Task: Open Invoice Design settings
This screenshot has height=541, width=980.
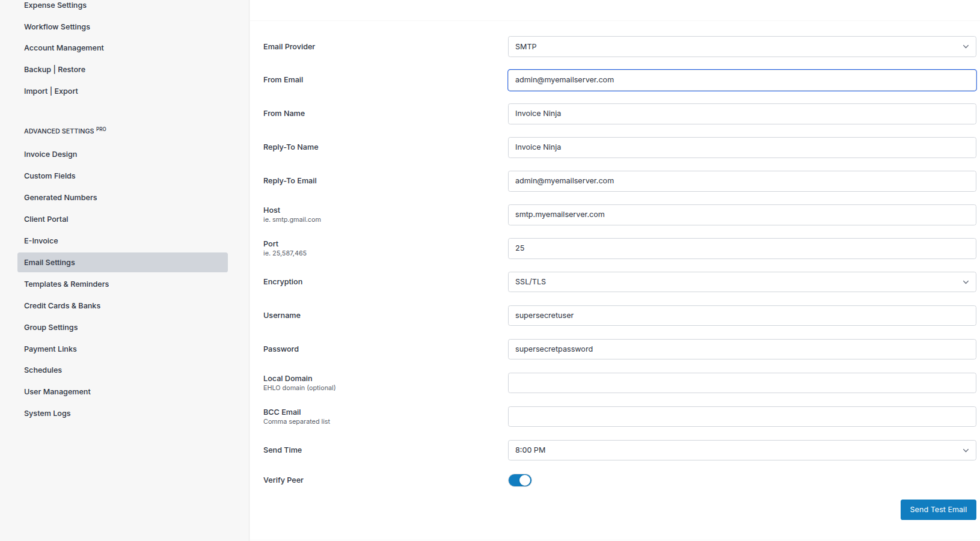Action: point(50,154)
